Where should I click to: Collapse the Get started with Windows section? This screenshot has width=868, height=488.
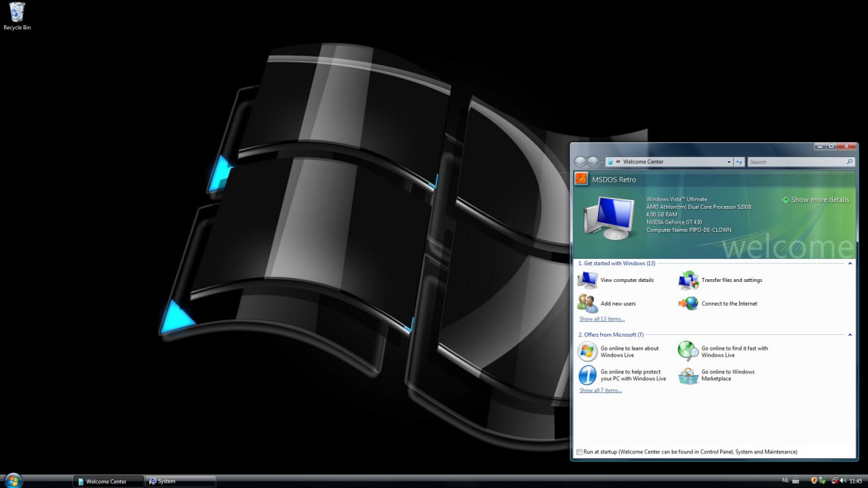point(850,263)
